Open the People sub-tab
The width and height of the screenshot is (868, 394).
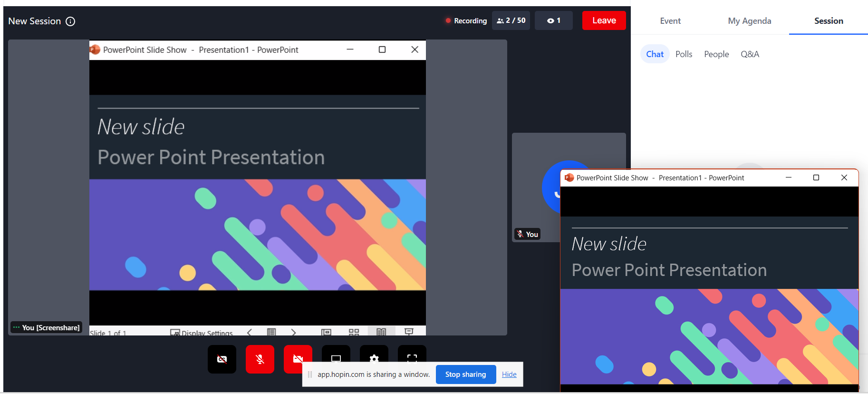(716, 54)
